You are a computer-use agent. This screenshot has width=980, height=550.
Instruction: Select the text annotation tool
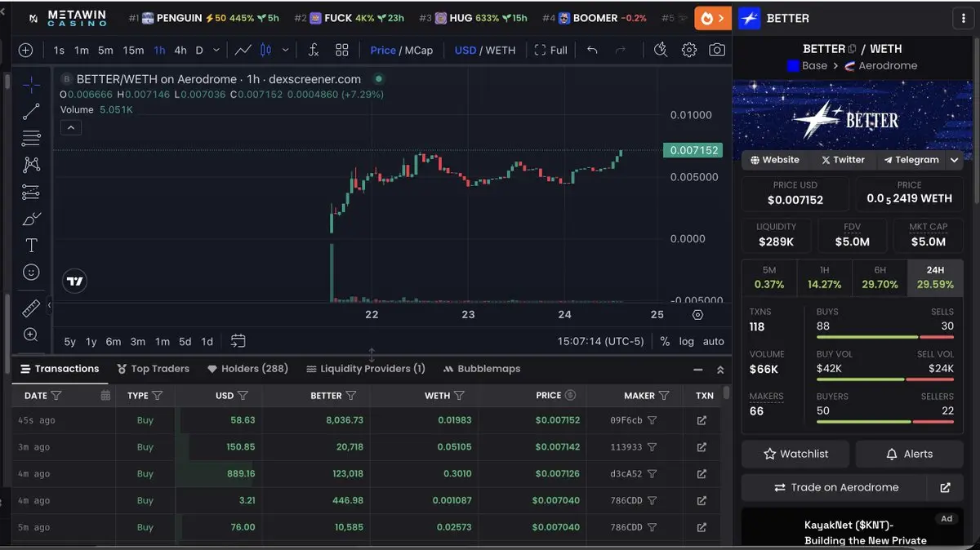(31, 246)
